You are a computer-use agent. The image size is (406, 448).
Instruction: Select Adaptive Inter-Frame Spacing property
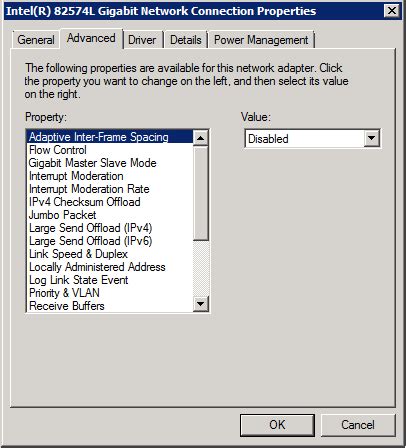109,137
